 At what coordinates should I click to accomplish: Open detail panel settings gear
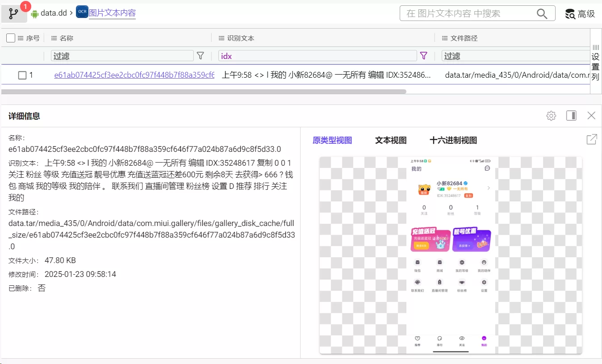coord(551,116)
